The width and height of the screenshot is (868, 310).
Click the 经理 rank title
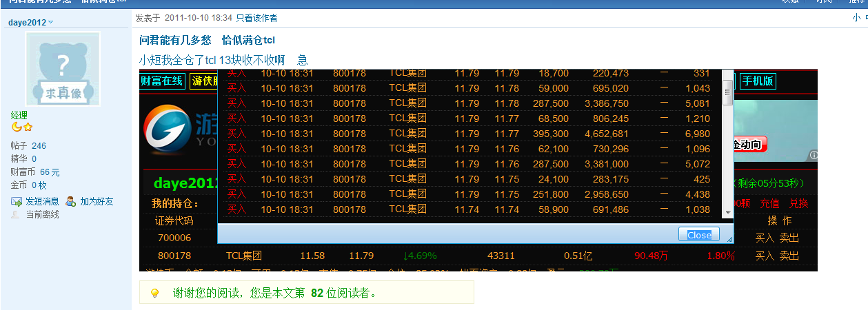point(19,115)
